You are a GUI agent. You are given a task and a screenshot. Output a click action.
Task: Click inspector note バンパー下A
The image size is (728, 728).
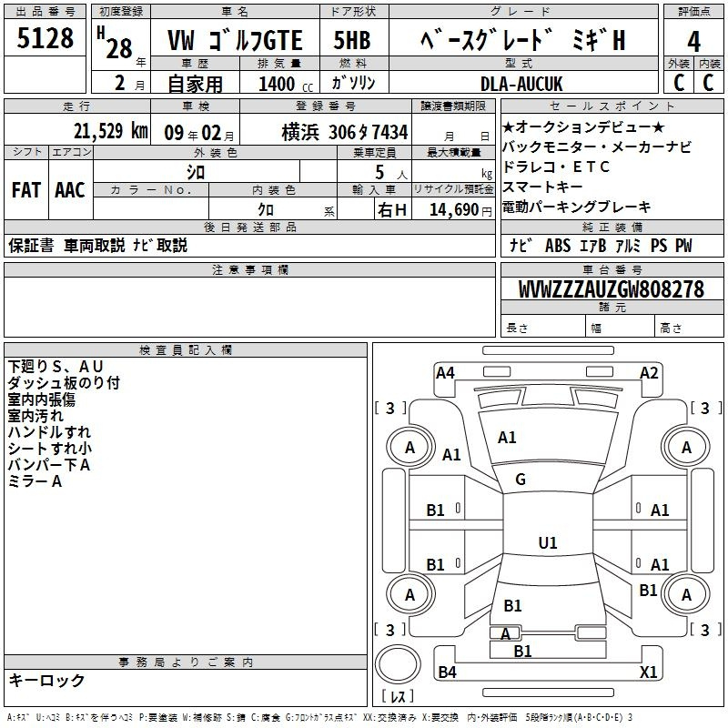tap(49, 465)
